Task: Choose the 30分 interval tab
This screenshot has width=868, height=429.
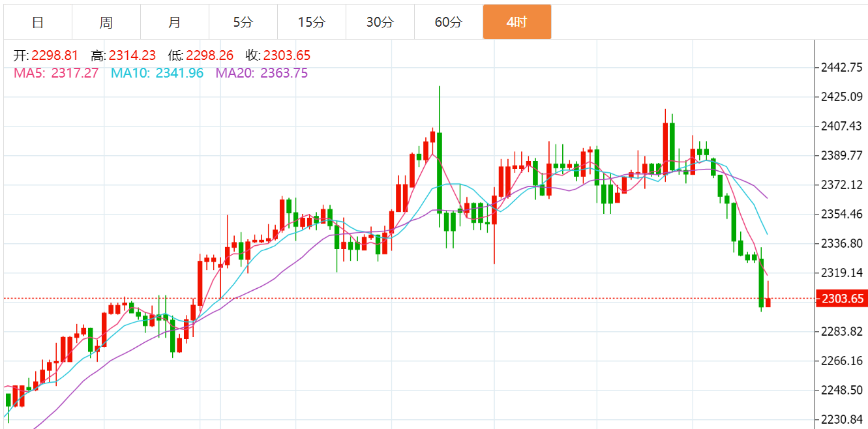Action: (x=380, y=22)
